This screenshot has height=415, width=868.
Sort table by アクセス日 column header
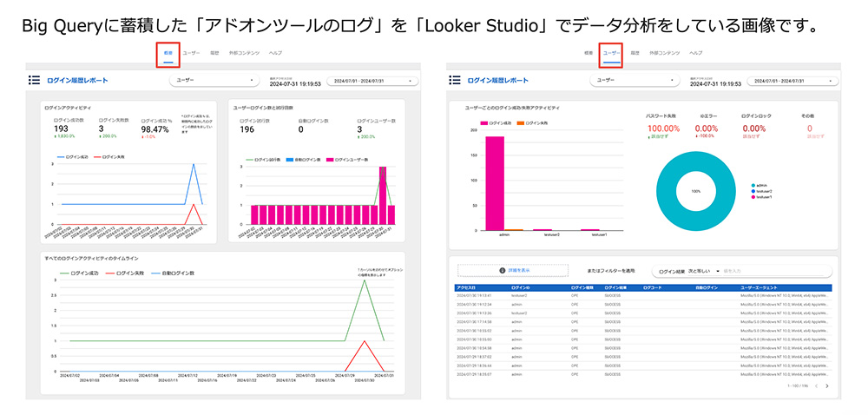(x=467, y=287)
